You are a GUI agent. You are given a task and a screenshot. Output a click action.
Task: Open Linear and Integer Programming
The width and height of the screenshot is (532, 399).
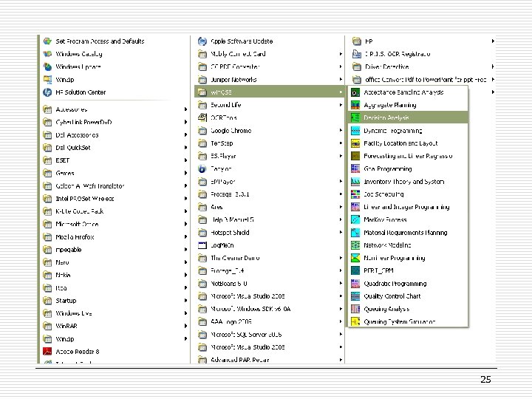pyautogui.click(x=406, y=208)
